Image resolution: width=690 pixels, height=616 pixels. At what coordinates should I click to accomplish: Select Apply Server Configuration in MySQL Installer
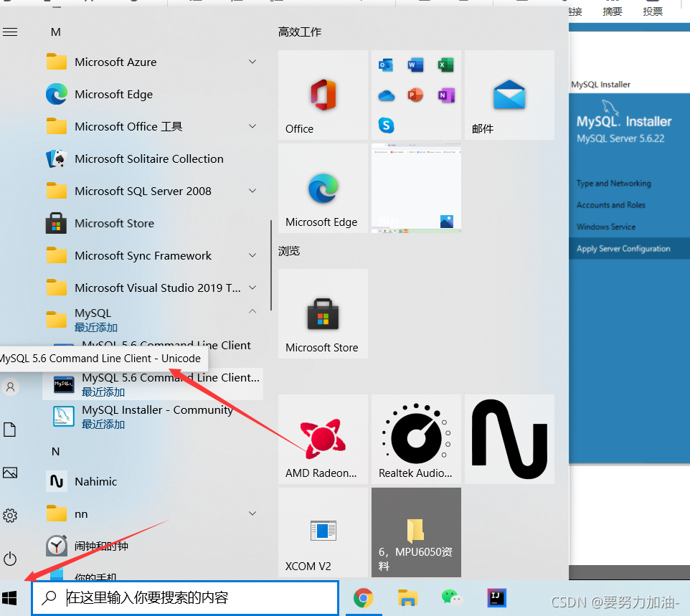[x=623, y=249]
